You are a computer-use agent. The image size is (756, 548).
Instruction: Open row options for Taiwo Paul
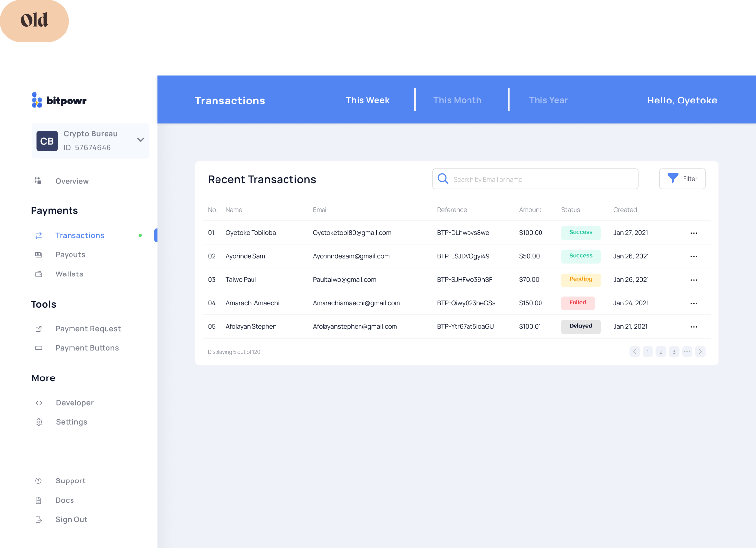point(694,280)
